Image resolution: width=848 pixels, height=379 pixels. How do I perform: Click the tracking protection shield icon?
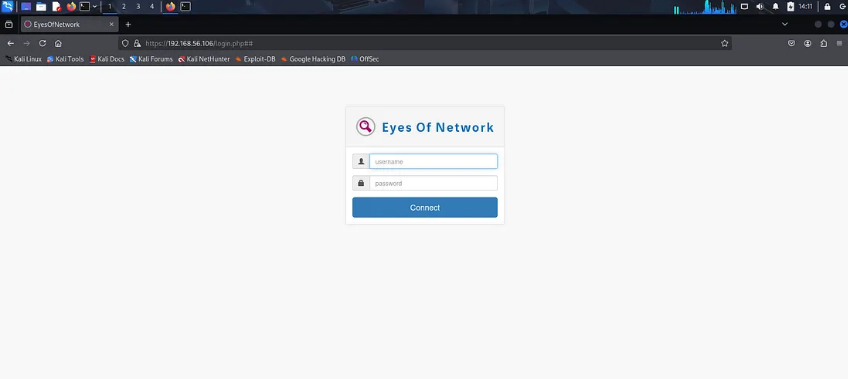tap(125, 43)
